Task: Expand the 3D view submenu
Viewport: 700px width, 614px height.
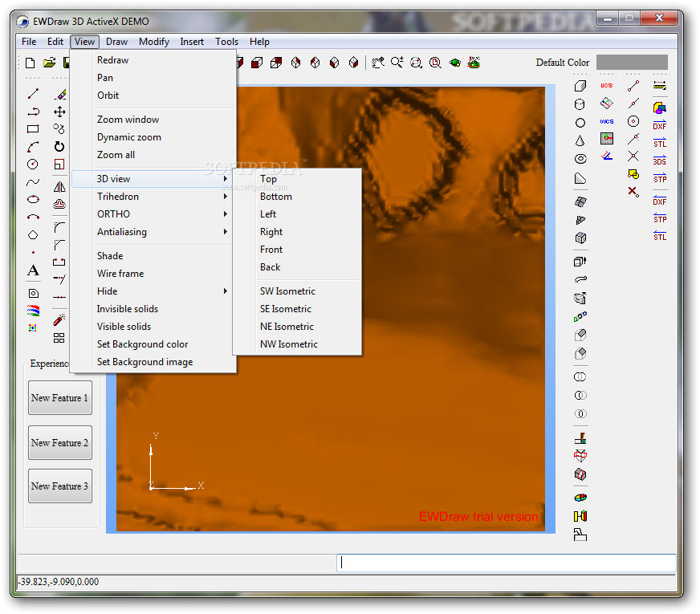Action: click(x=152, y=179)
